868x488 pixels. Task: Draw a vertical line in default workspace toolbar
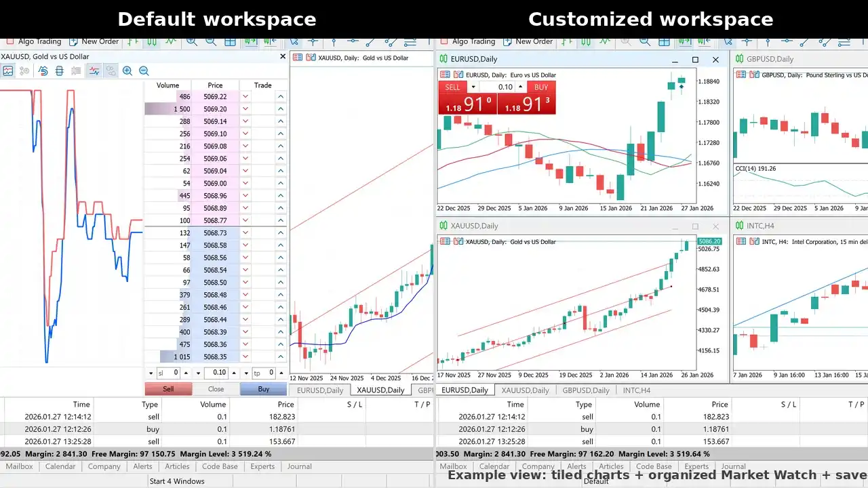334,41
